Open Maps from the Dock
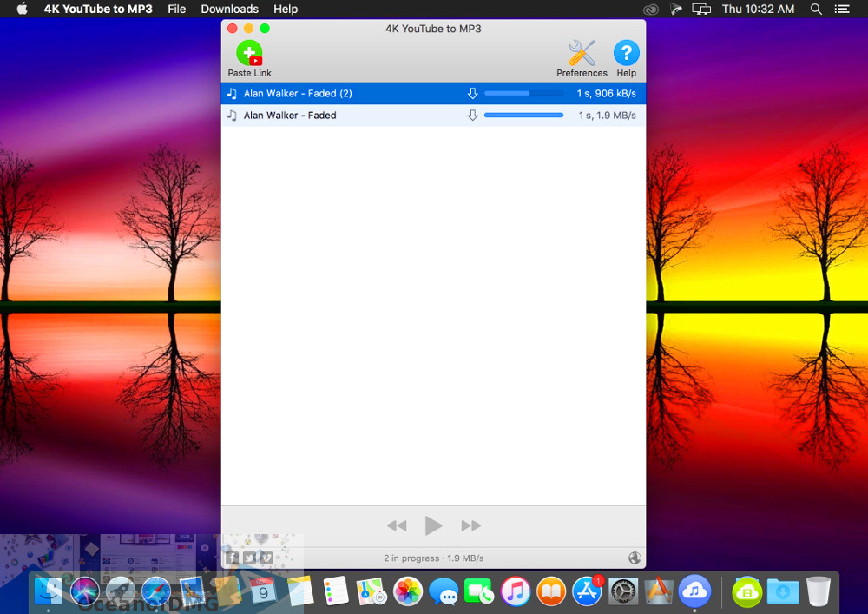The width and height of the screenshot is (868, 614). click(372, 591)
